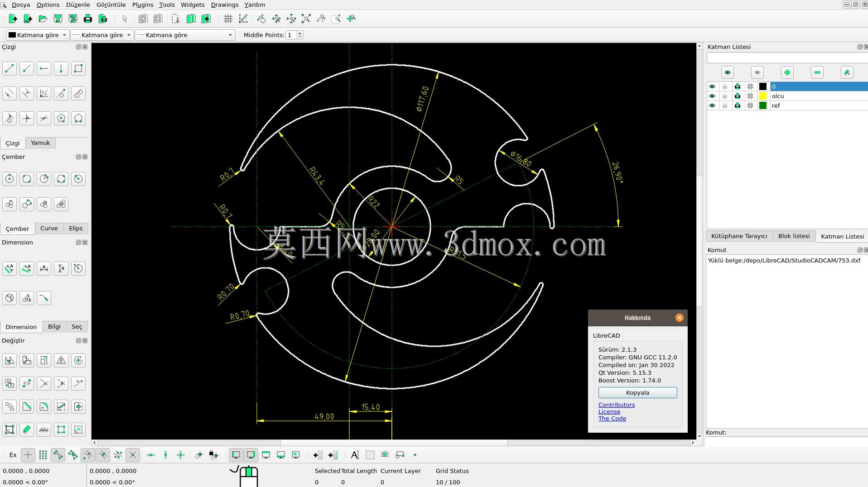The image size is (868, 487).
Task: Select the circle center-point tool
Action: tap(10, 179)
